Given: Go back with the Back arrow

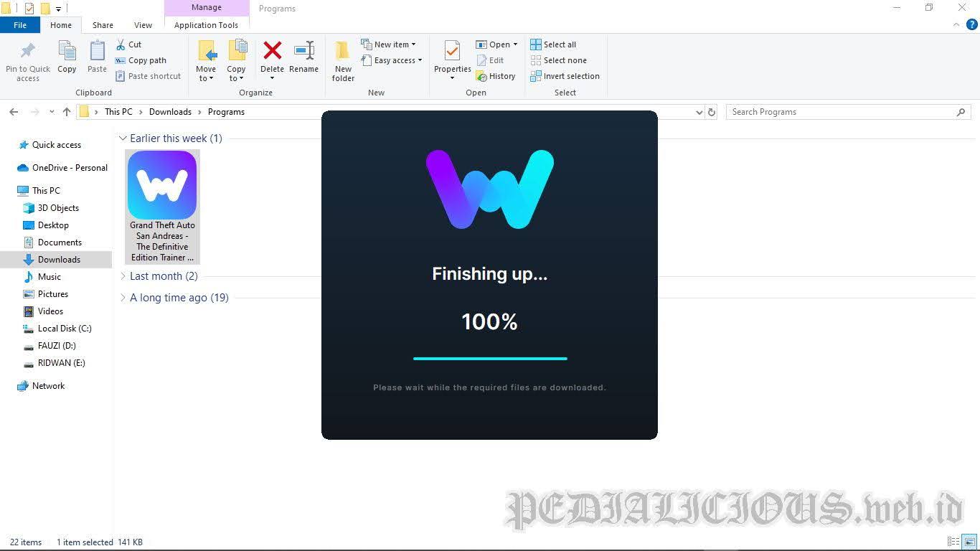Looking at the screenshot, I should point(14,112).
